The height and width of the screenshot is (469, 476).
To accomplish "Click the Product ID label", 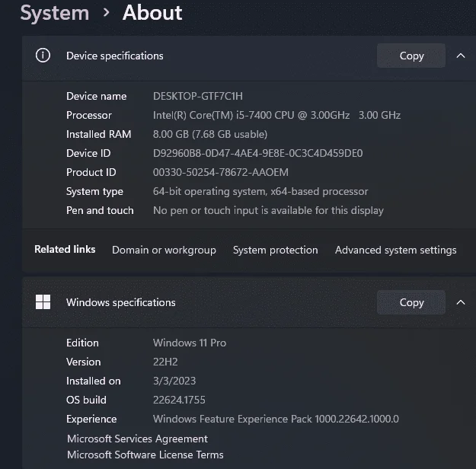I will pos(91,172).
